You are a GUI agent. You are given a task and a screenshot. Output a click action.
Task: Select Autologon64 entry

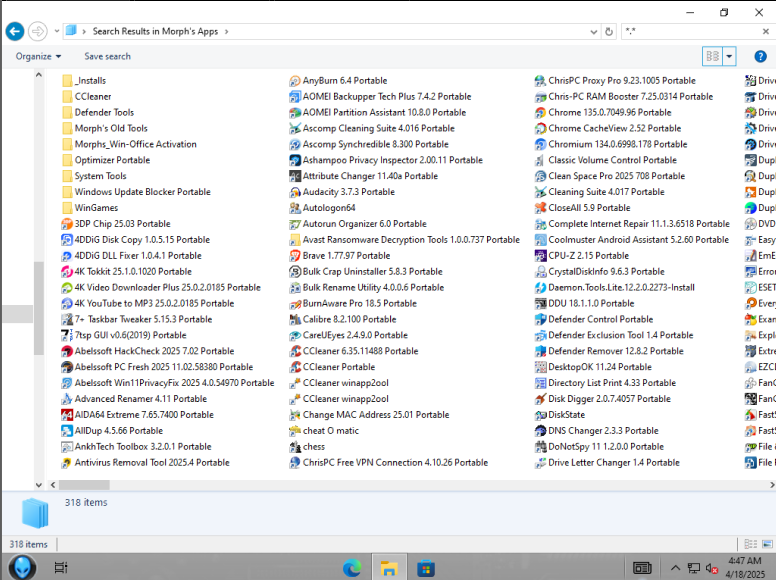(x=323, y=208)
